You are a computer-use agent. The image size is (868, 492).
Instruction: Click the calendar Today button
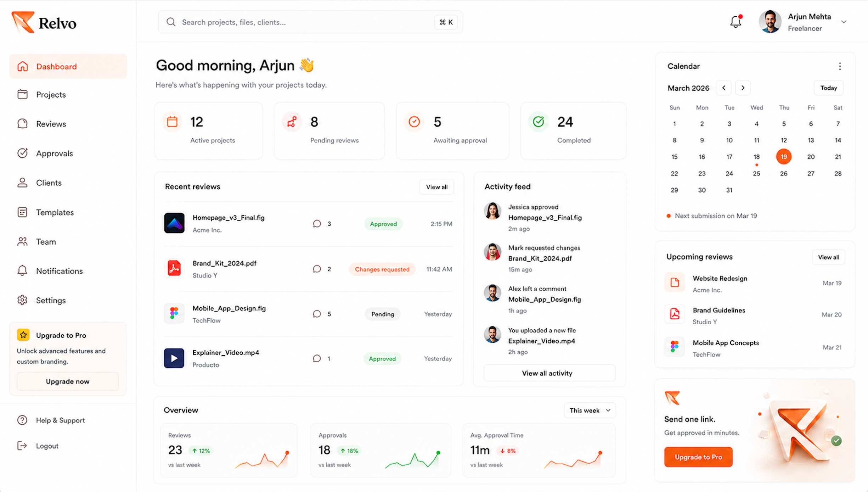click(x=828, y=88)
